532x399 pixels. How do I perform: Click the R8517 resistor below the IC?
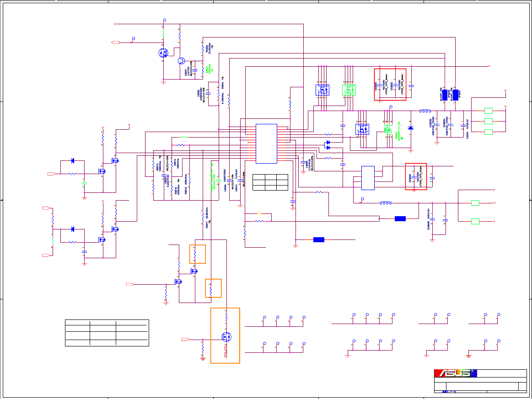click(203, 216)
